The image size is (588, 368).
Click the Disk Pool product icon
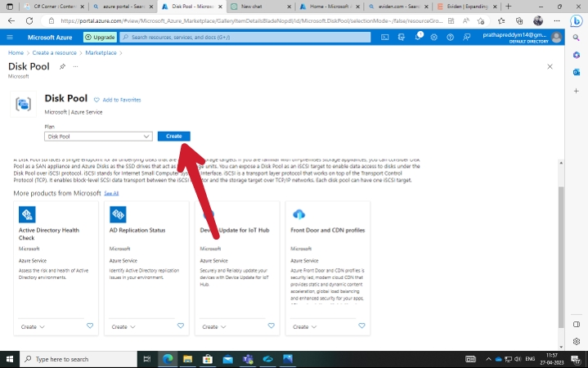click(23, 104)
